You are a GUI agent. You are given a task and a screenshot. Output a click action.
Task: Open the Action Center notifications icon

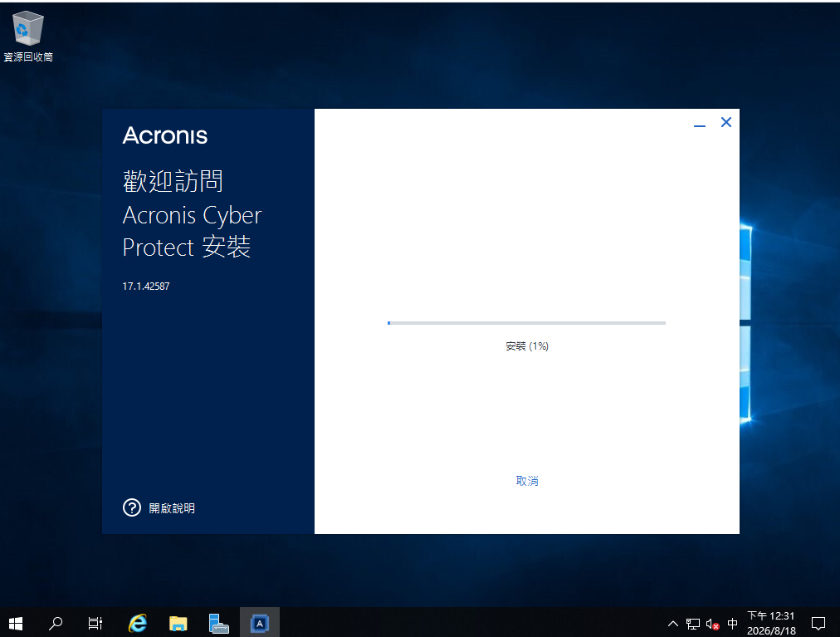pos(818,623)
